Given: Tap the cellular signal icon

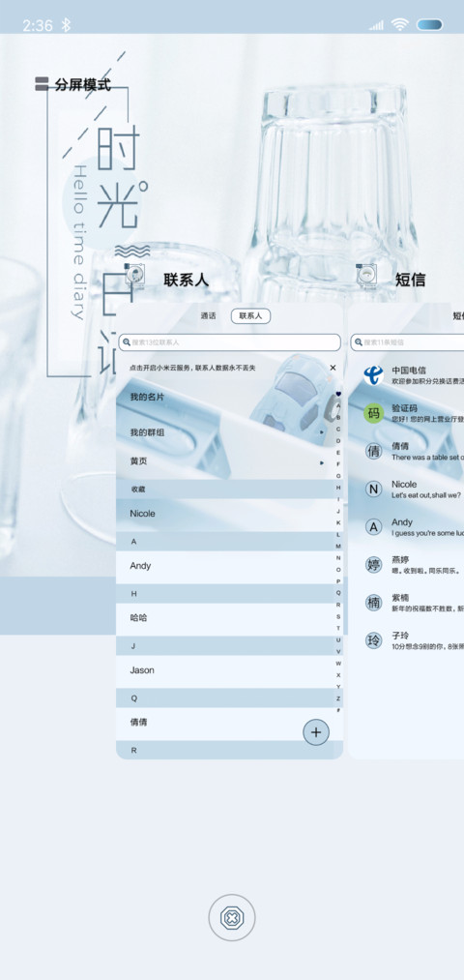Looking at the screenshot, I should coord(377,25).
